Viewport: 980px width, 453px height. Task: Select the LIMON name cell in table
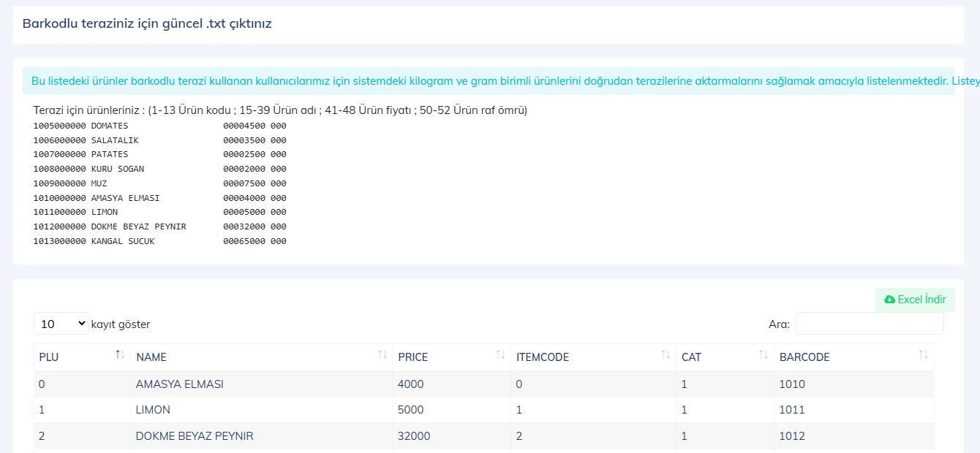pos(261,410)
